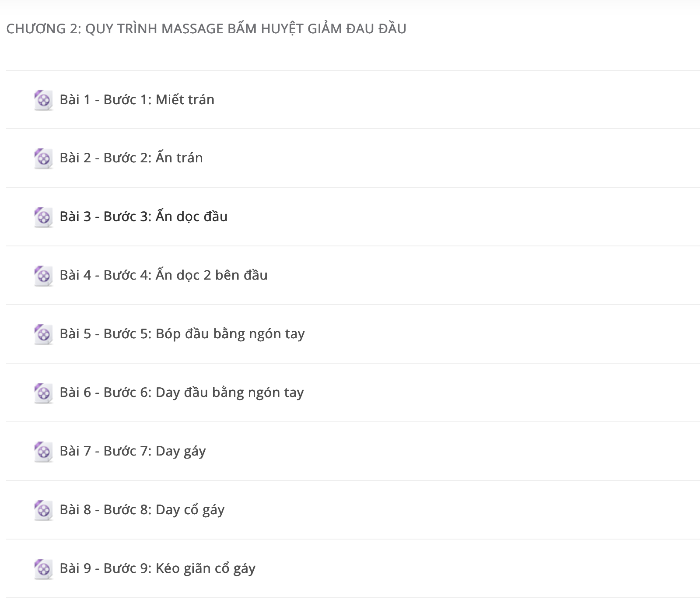Click the video icon beside Bài 1
This screenshot has width=700, height=603.
[x=43, y=100]
